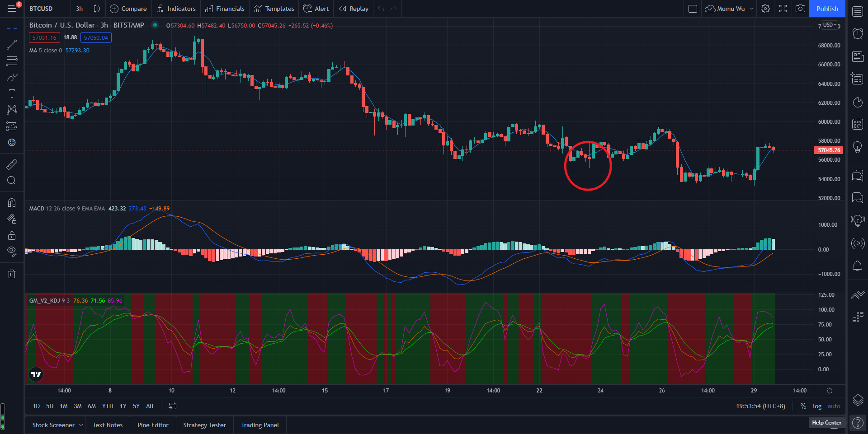Set time range to 1M
Image resolution: width=868 pixels, height=434 pixels.
click(64, 406)
